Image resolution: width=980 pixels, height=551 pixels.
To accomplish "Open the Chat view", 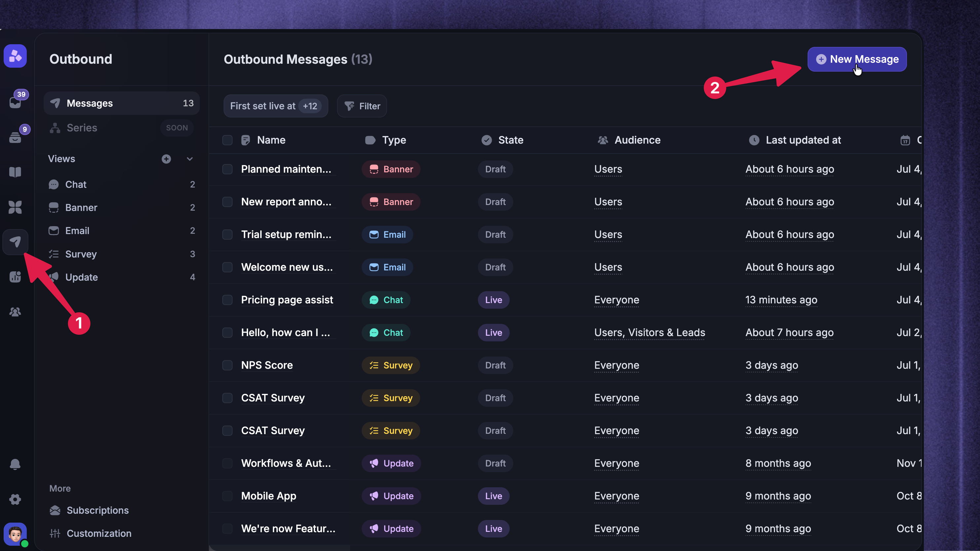I will (122, 185).
